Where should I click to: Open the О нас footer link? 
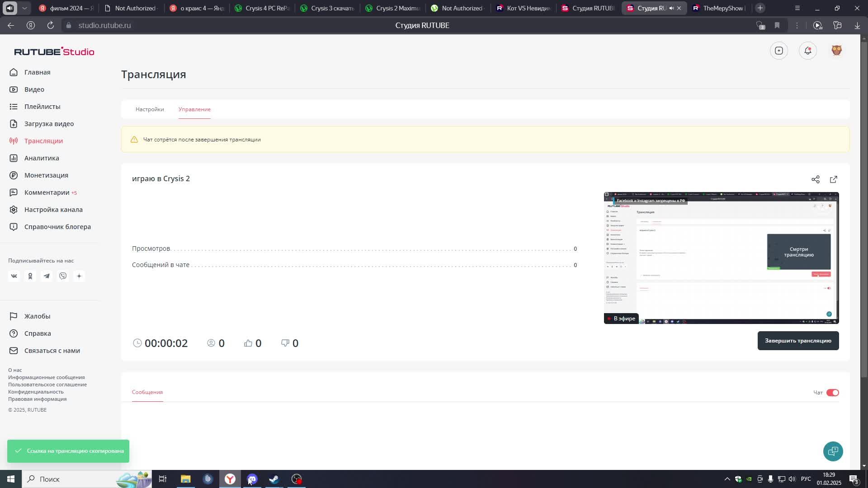point(15,370)
